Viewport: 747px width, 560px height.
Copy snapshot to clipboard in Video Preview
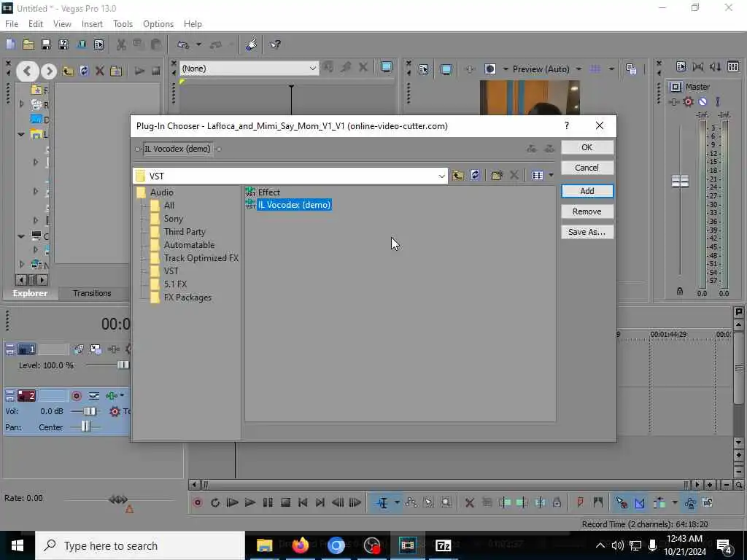click(x=631, y=69)
